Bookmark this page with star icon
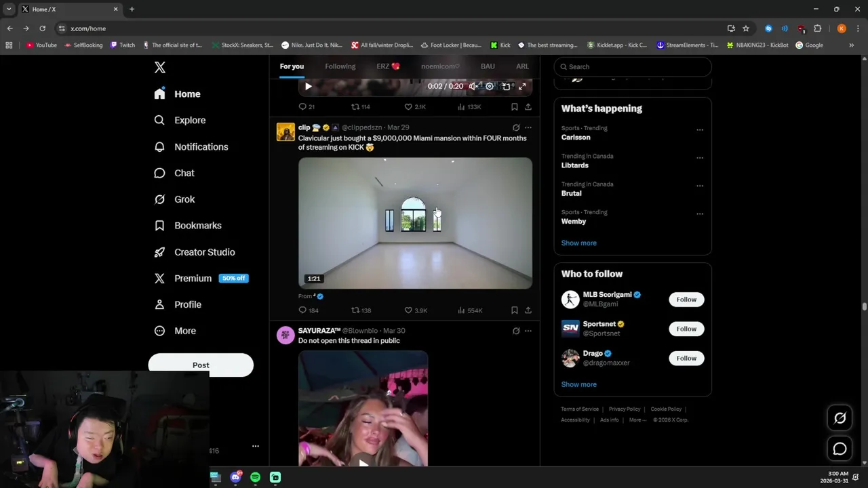Viewport: 868px width, 488px height. coord(746,28)
